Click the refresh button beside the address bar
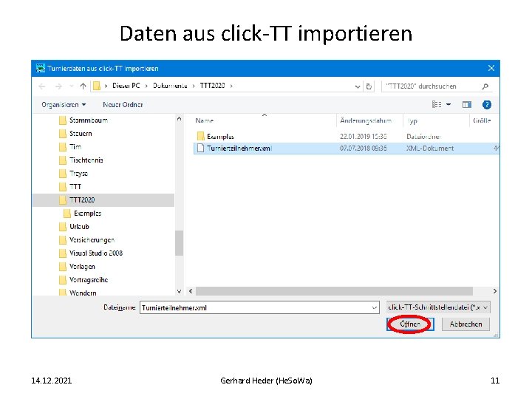This screenshot has width=532, height=399. point(369,86)
